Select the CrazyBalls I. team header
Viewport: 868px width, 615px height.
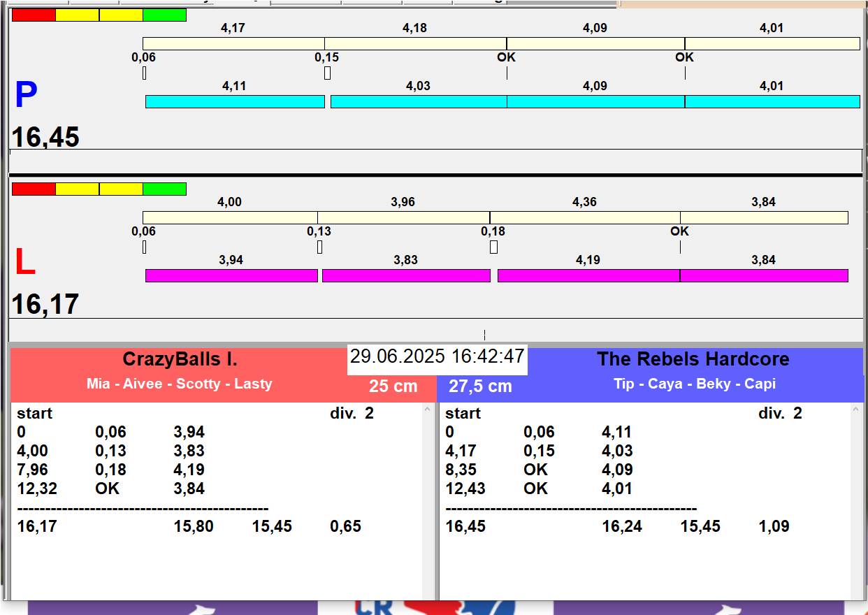point(180,359)
